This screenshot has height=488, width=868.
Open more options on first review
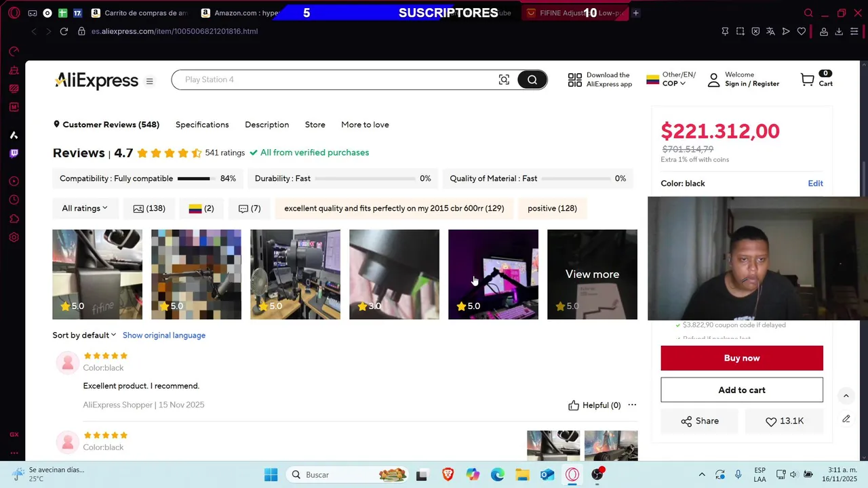coord(632,405)
